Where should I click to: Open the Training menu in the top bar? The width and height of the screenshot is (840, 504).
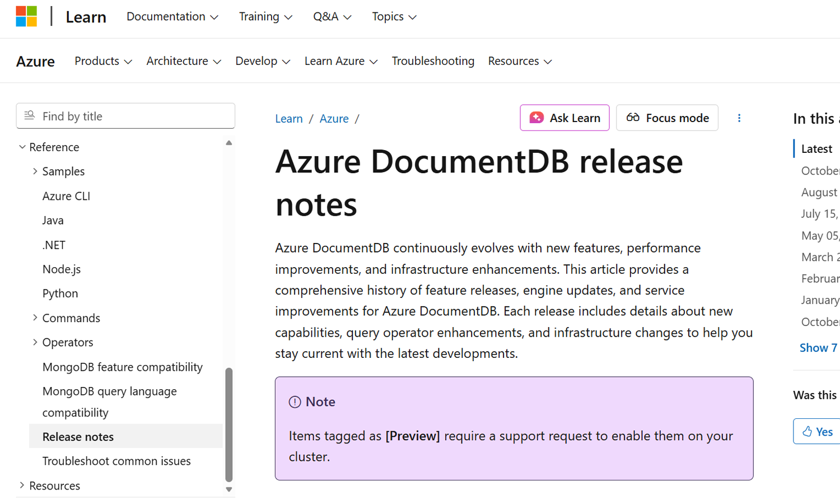[x=265, y=17]
